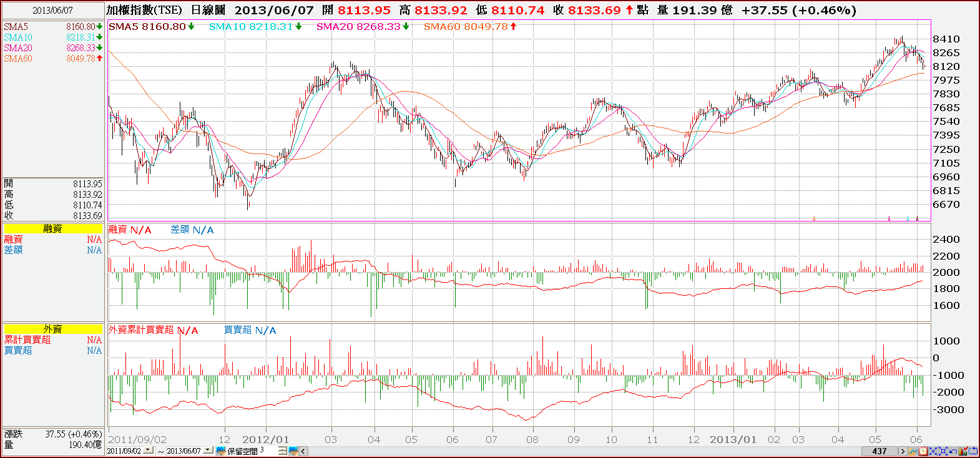This screenshot has height=458, width=980.
Task: Click the 買賣超 N/A row in left panel
Action: 53,351
